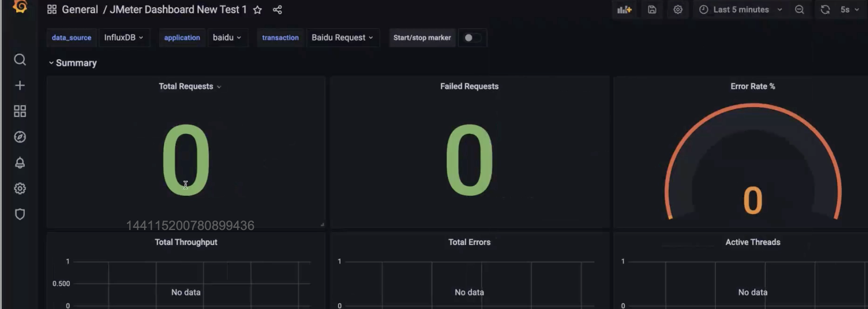Open the InfluxDB data_source dropdown
The width and height of the screenshot is (868, 309).
[x=124, y=38]
